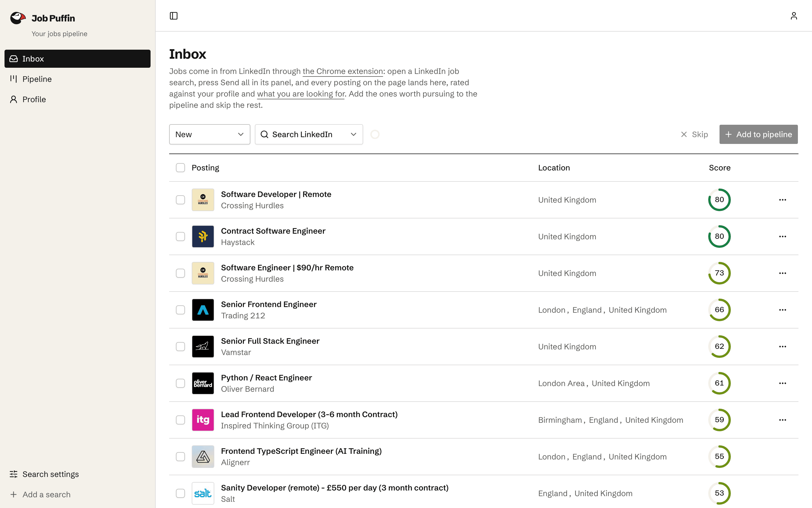Open more options for Lead Frontend Developer
Image resolution: width=812 pixels, height=508 pixels.
pos(782,420)
